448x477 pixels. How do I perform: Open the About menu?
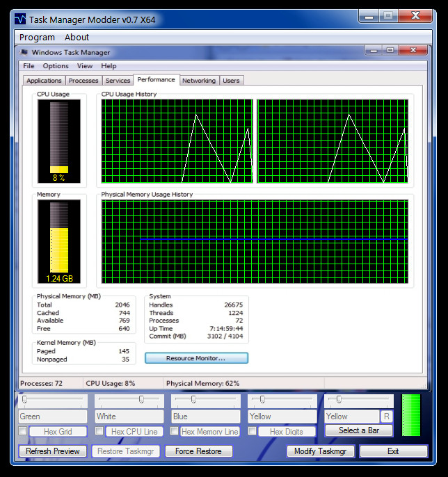[x=77, y=37]
